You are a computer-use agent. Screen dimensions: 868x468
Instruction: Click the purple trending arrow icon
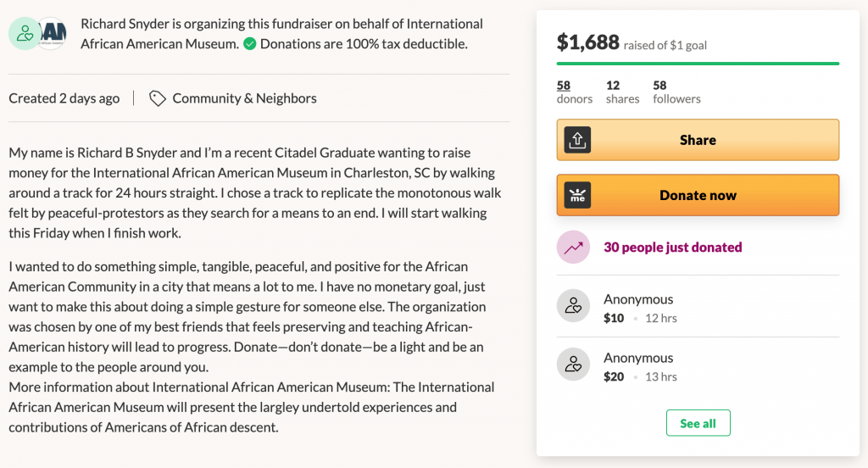pyautogui.click(x=573, y=247)
